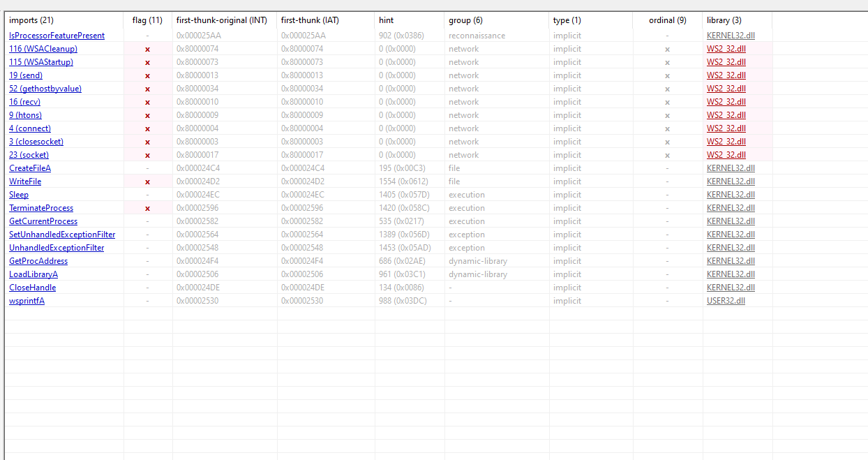The width and height of the screenshot is (868, 460).
Task: Click red flag x for gethostbyvalue row
Action: (147, 89)
